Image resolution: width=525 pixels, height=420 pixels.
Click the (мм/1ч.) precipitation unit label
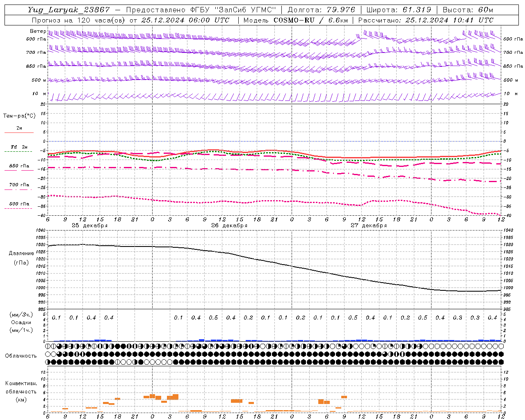[x=21, y=330]
